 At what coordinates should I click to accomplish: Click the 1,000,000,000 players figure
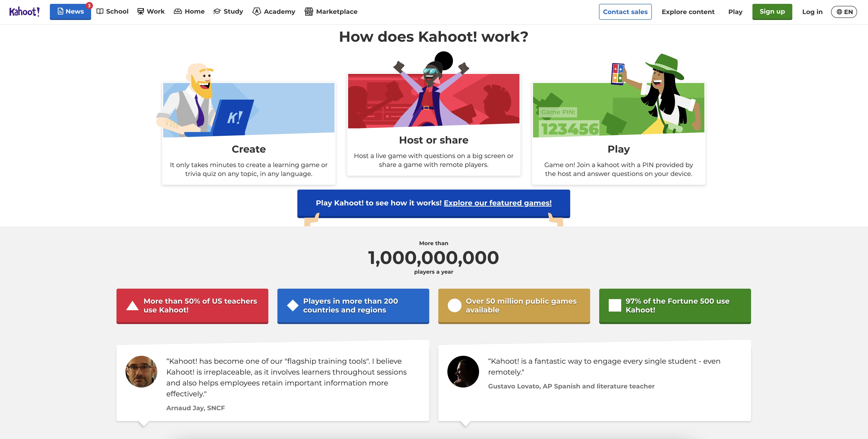click(x=434, y=258)
